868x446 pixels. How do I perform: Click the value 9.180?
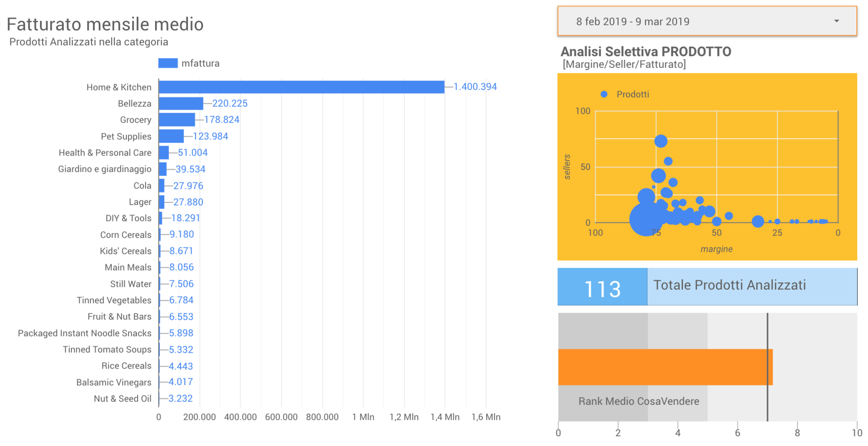point(182,234)
